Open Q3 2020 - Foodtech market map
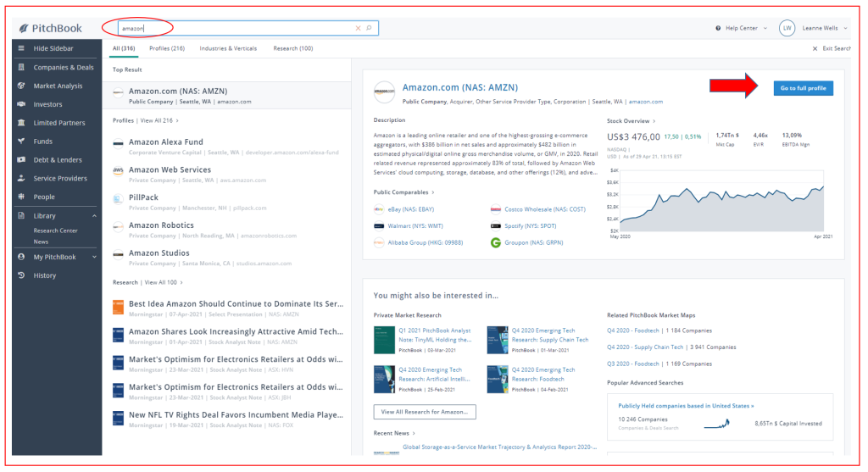The width and height of the screenshot is (868, 472). point(632,364)
